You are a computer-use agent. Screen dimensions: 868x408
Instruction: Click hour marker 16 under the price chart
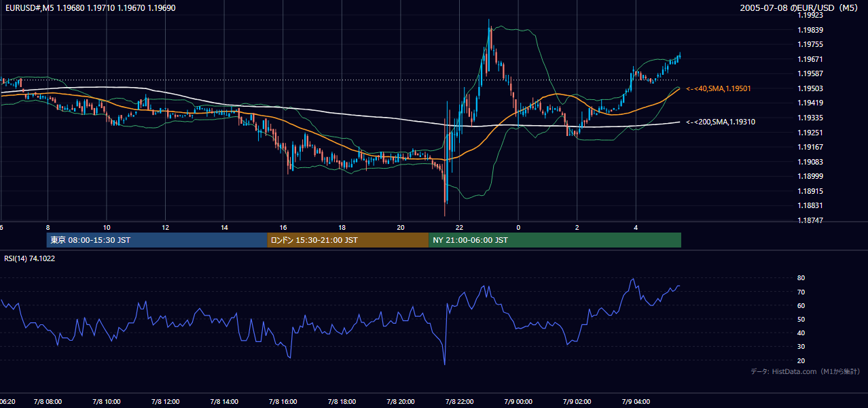click(x=283, y=227)
